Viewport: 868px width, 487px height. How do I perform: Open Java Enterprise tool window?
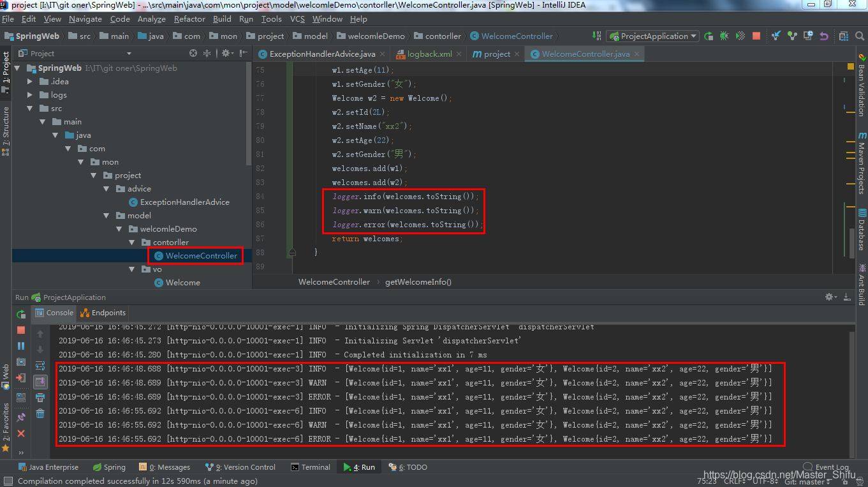[48, 467]
